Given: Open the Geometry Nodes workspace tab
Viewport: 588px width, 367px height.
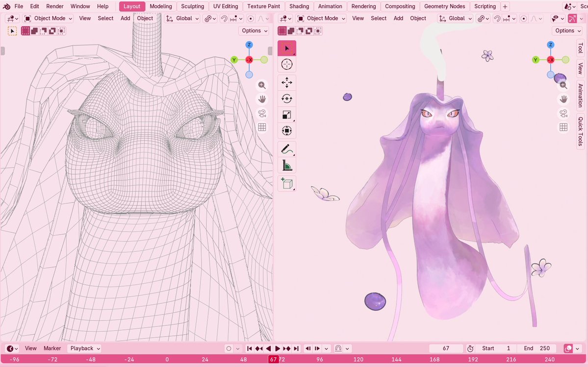Looking at the screenshot, I should pos(444,6).
